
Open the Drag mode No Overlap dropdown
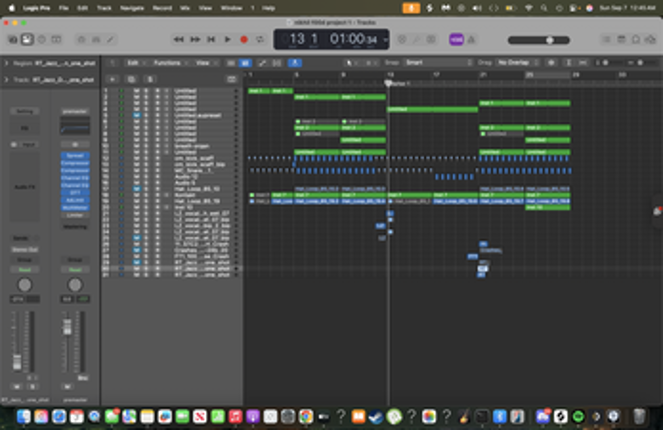point(516,62)
